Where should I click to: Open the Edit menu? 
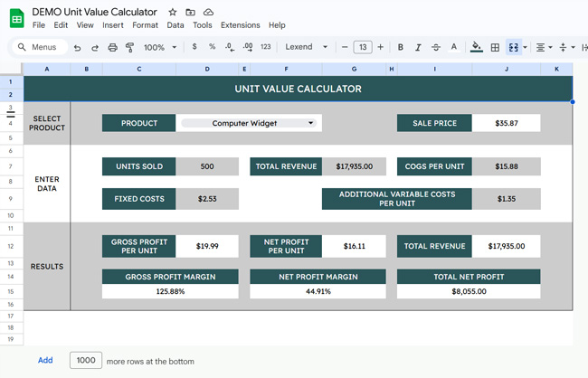[x=61, y=25]
